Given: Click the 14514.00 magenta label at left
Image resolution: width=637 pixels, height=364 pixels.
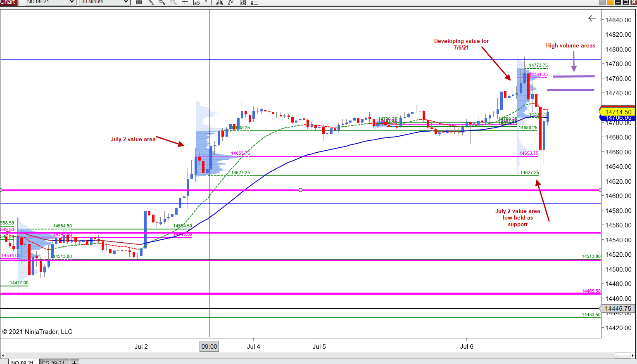Looking at the screenshot, I should click(11, 256).
